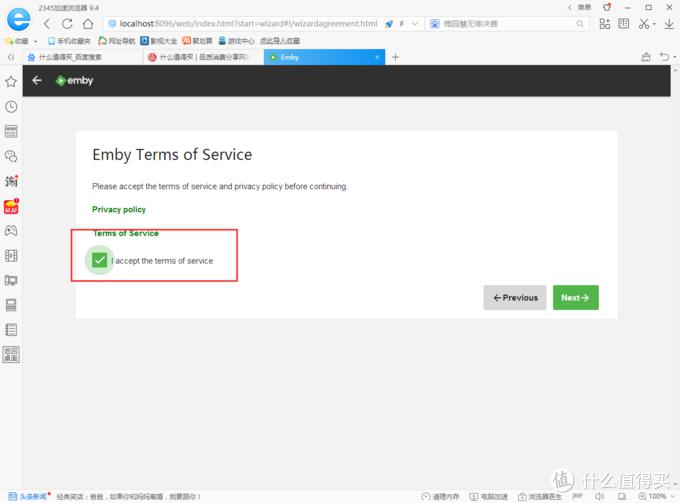Reload the page with the refresh icon
The image size is (680, 503).
pyautogui.click(x=67, y=24)
